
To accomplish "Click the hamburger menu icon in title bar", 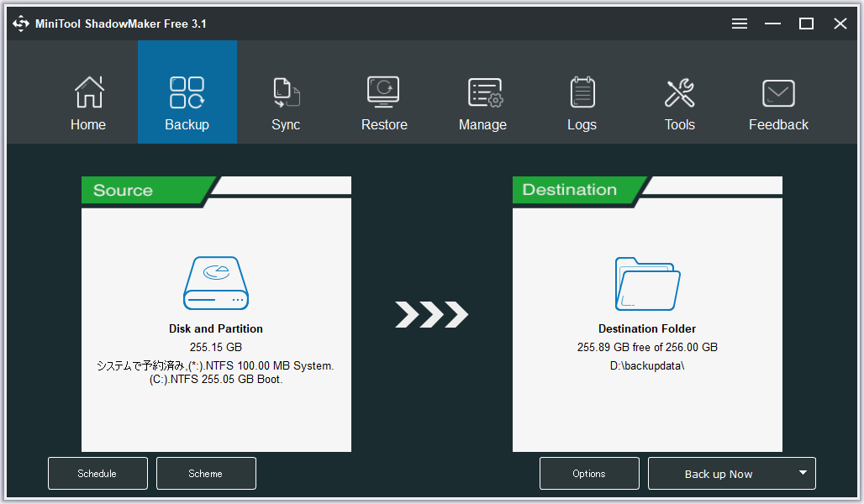I will [740, 24].
